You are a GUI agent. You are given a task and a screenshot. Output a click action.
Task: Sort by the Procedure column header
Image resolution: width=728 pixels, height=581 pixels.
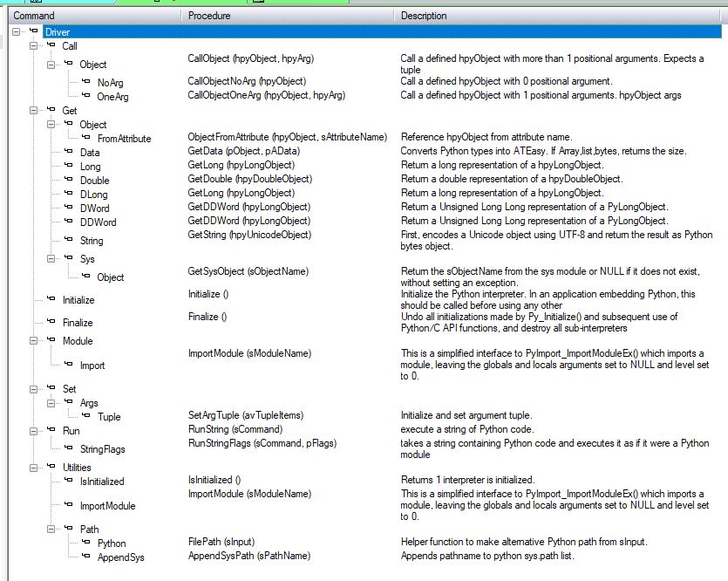click(x=288, y=16)
